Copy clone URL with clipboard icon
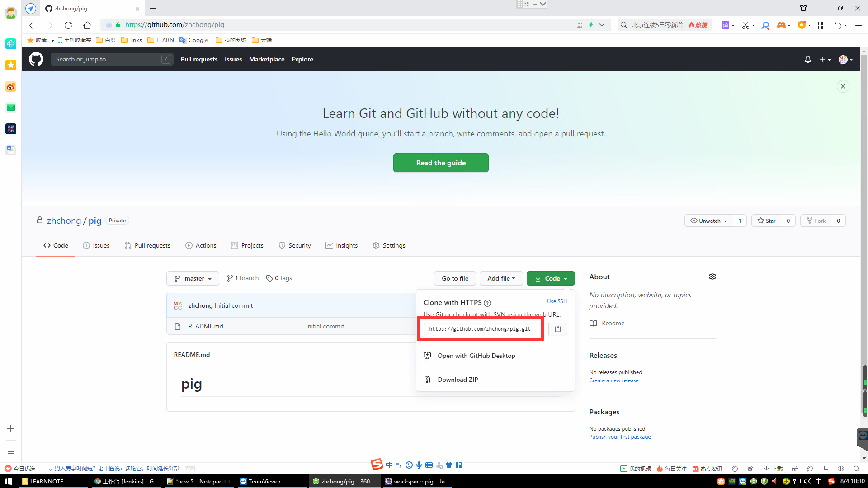 tap(558, 329)
